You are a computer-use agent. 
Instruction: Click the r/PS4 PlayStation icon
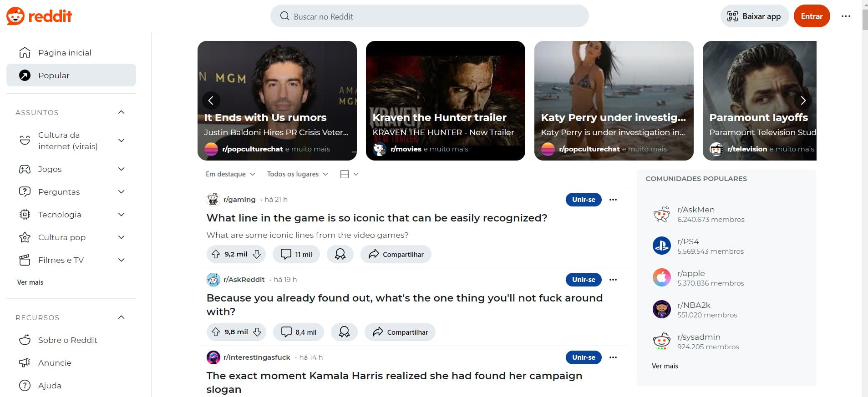661,246
